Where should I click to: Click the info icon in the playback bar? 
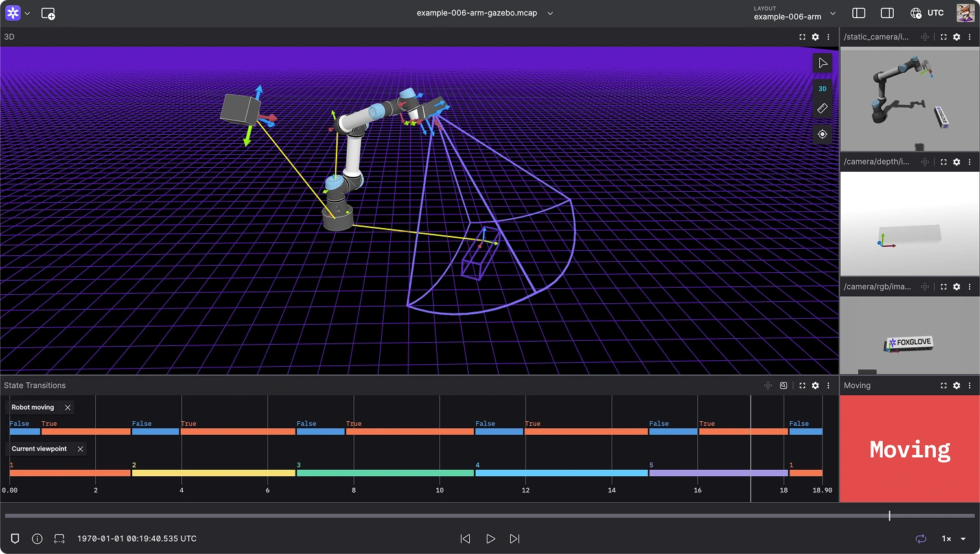click(x=37, y=538)
